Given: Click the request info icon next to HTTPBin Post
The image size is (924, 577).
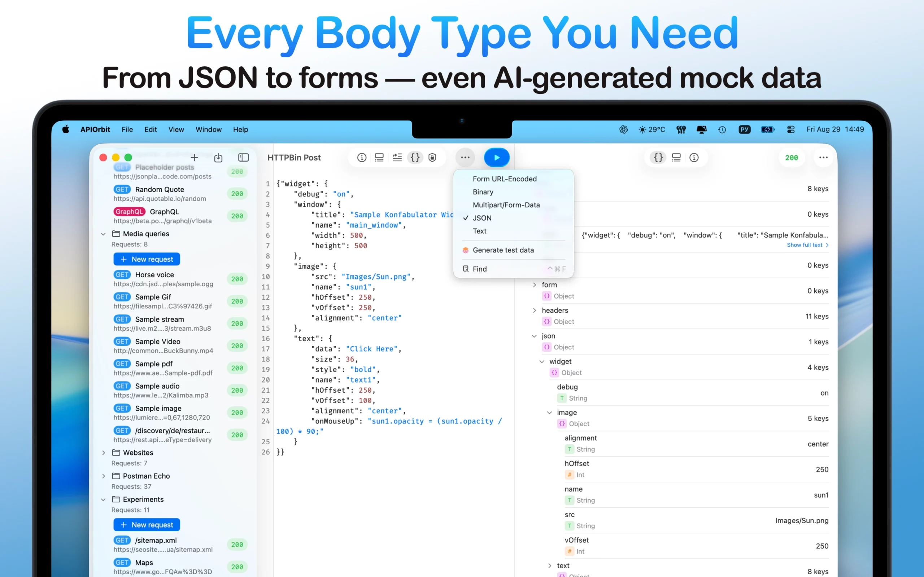Looking at the screenshot, I should coord(362,158).
